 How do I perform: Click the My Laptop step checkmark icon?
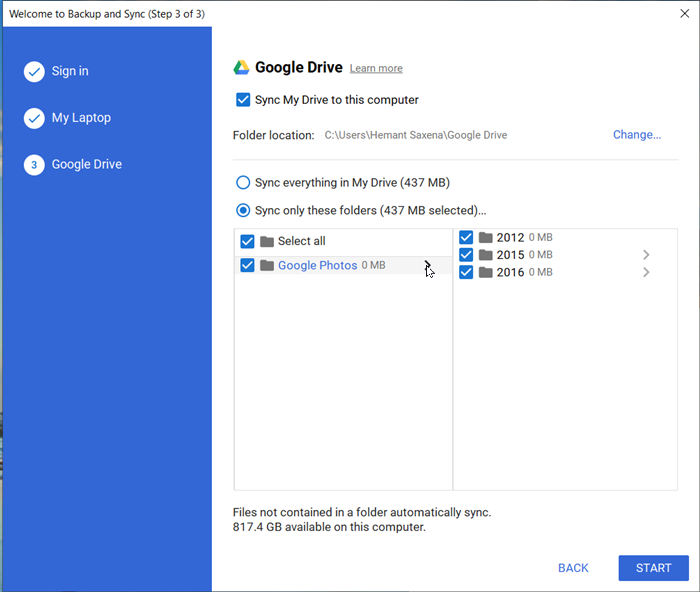coord(34,118)
